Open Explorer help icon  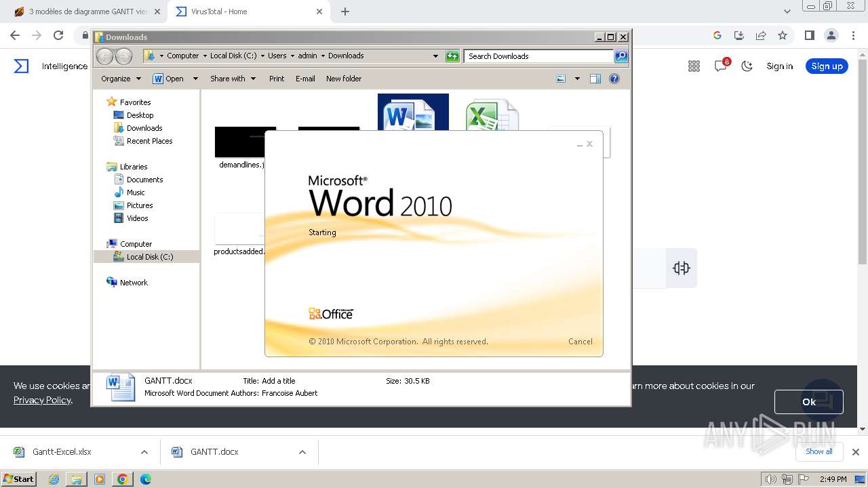point(614,79)
